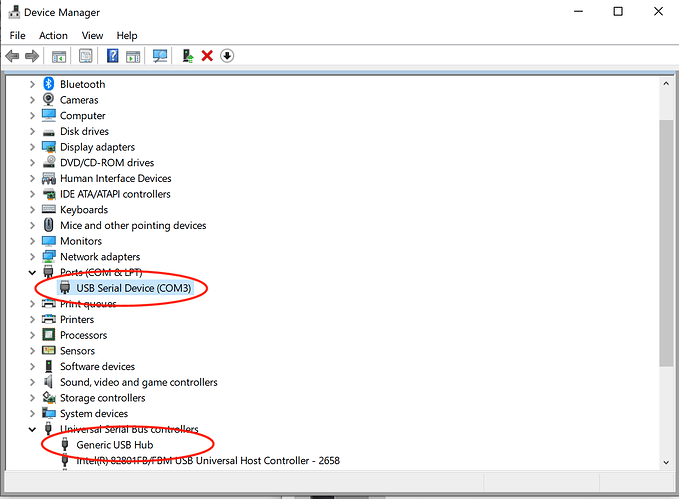Select Sound, video and game controllers label
The height and width of the screenshot is (499, 679).
139,382
